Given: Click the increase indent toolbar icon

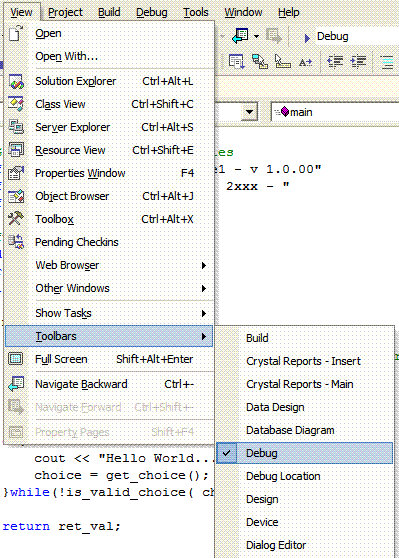Looking at the screenshot, I should tap(358, 62).
